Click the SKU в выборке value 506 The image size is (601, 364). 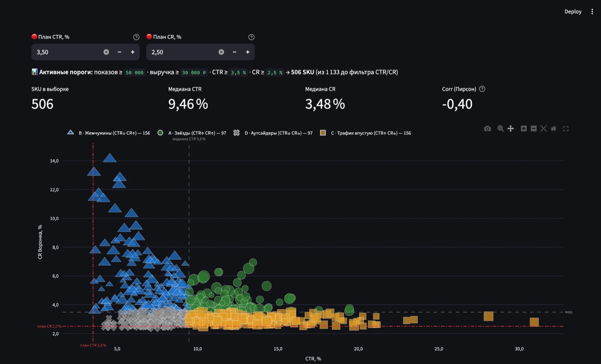[x=42, y=104]
